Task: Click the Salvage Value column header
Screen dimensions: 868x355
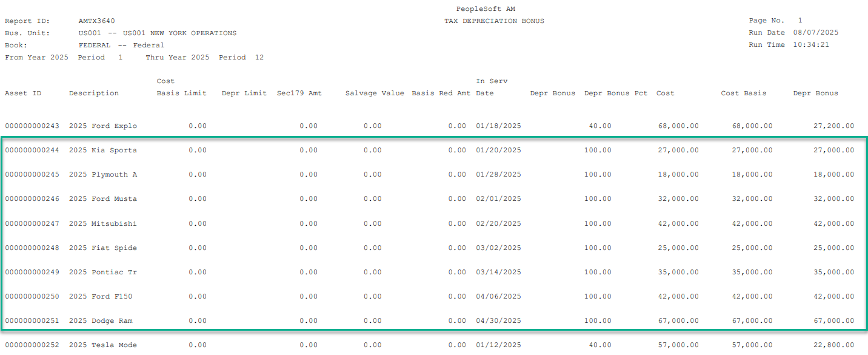Action: coord(375,93)
